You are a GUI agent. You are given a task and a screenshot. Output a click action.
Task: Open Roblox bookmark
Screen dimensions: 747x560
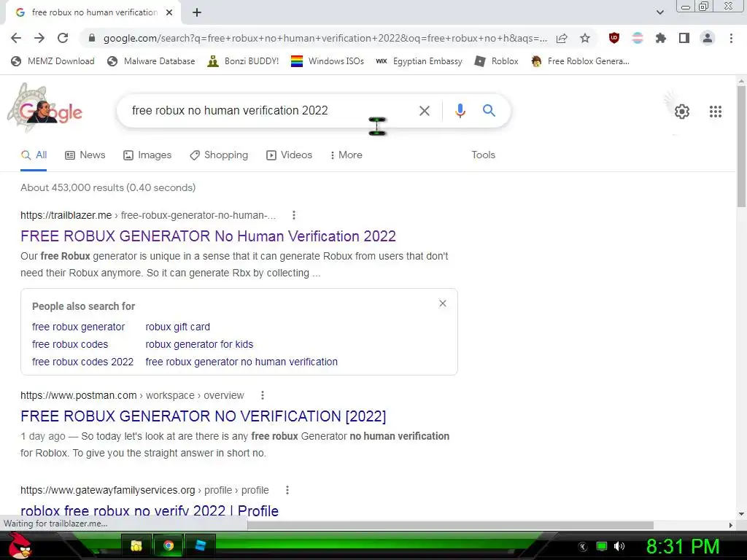(x=497, y=61)
